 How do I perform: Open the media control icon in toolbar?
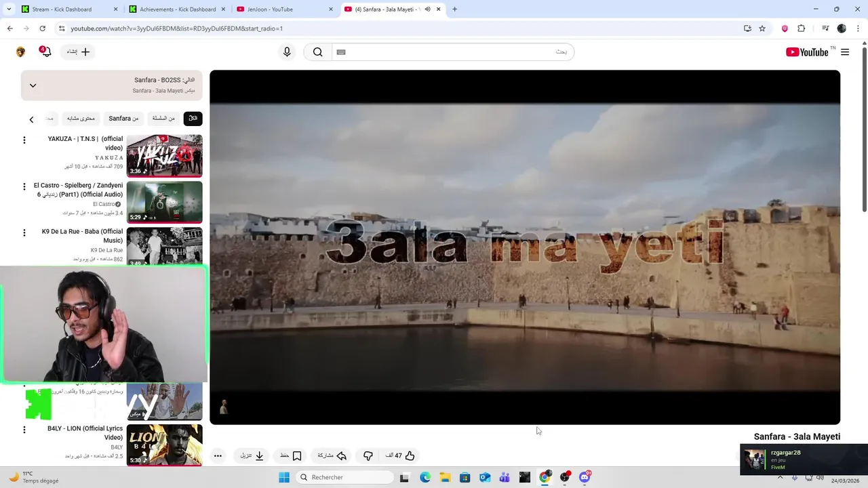click(x=825, y=28)
